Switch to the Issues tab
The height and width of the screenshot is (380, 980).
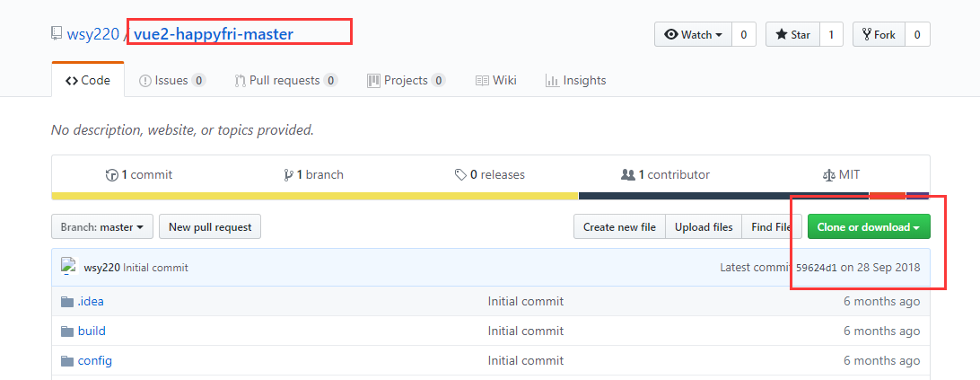tap(172, 80)
